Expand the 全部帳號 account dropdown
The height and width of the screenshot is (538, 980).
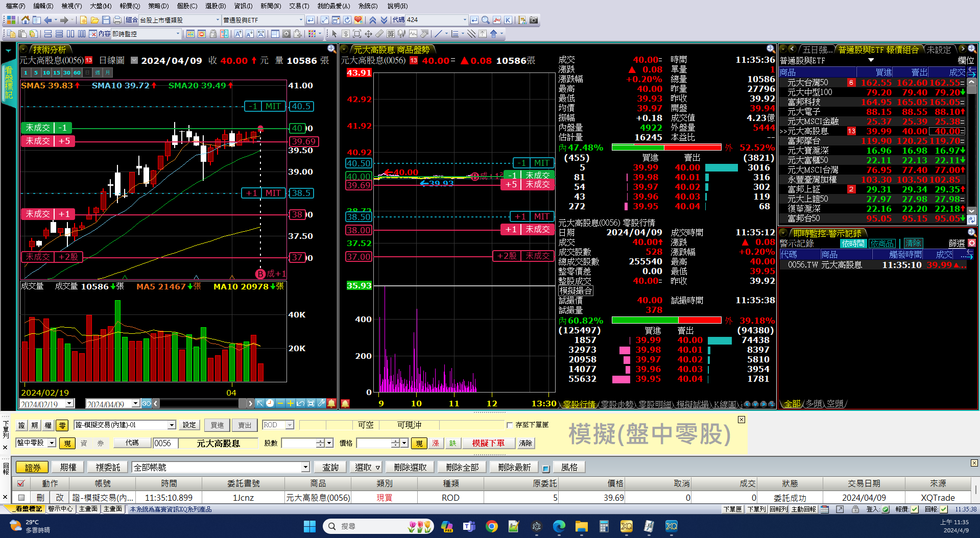pyautogui.click(x=305, y=467)
